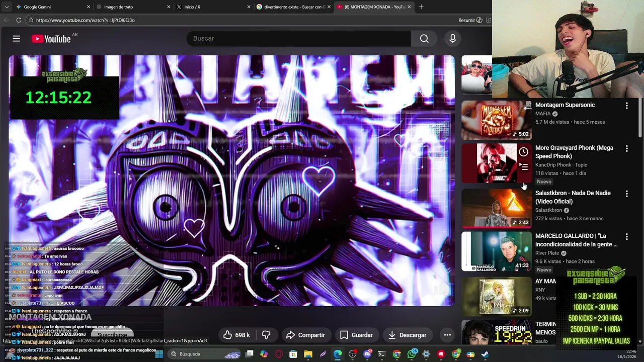Click the Compartir share button

[x=305, y=335]
